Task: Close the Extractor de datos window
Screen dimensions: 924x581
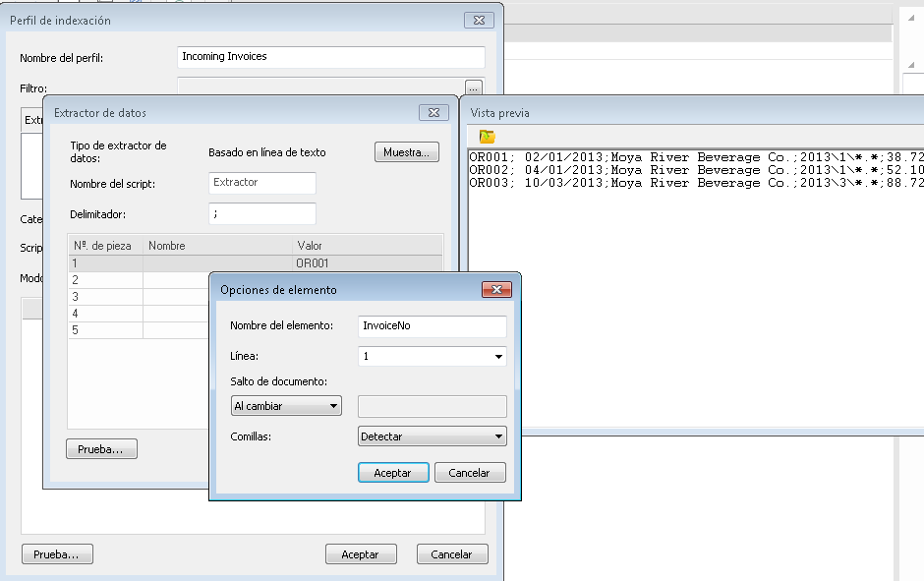Action: [433, 113]
